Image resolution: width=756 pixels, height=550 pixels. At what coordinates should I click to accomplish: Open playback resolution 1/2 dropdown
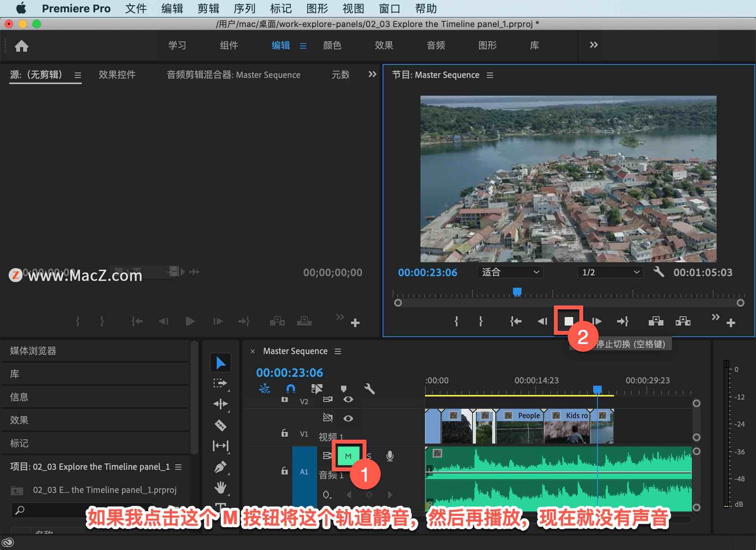pyautogui.click(x=610, y=272)
